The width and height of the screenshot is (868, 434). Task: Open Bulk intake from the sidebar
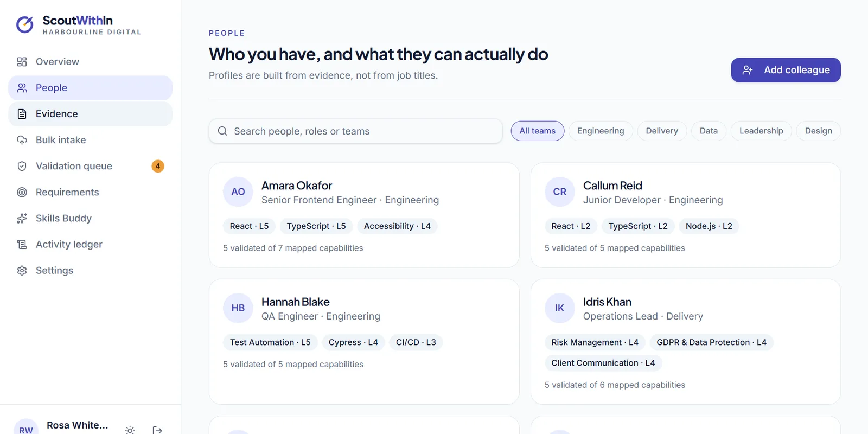pos(90,140)
